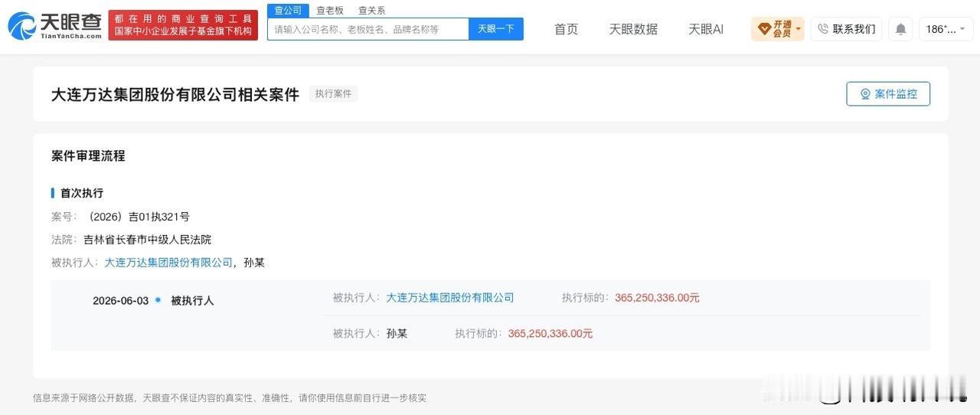Expand the 186 account dropdown
This screenshot has width=980, height=415.
tap(946, 29)
